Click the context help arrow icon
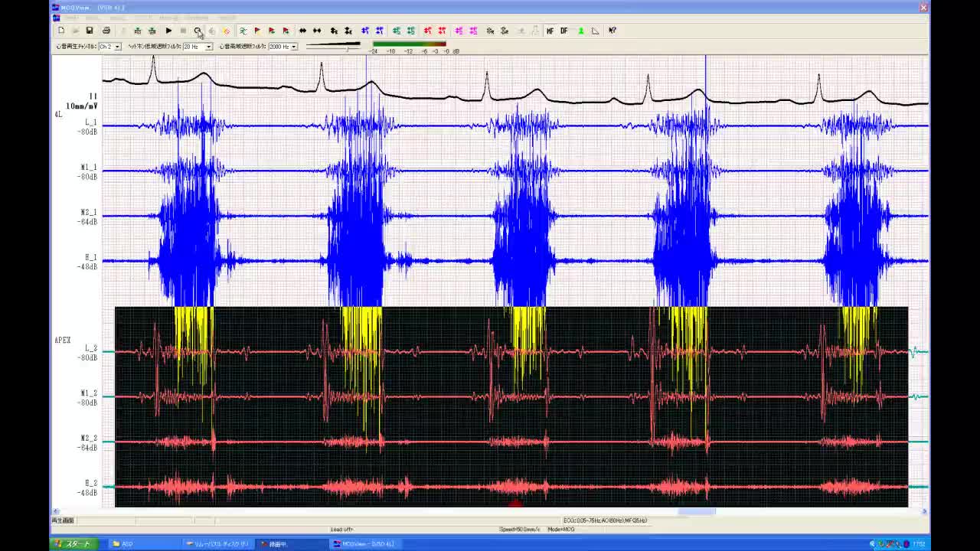 (x=612, y=31)
